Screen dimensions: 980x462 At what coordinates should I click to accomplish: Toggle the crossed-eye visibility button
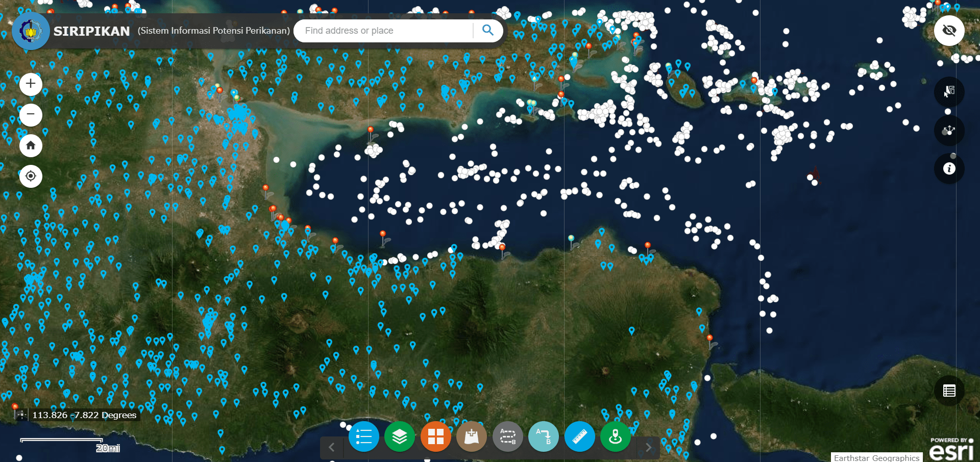pyautogui.click(x=949, y=31)
